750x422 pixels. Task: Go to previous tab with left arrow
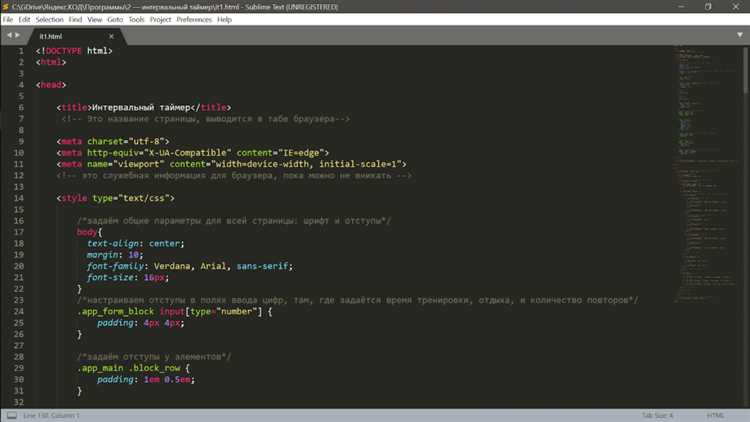(x=9, y=35)
